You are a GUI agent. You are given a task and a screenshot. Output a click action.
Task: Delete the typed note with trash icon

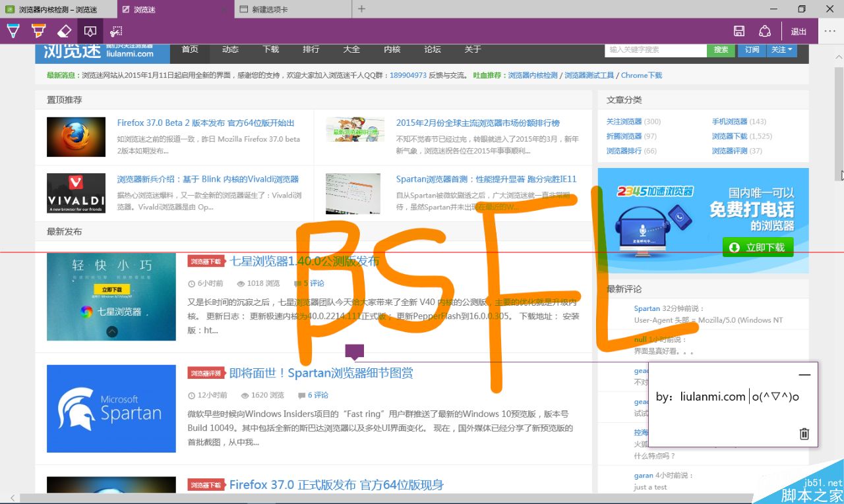(x=804, y=434)
